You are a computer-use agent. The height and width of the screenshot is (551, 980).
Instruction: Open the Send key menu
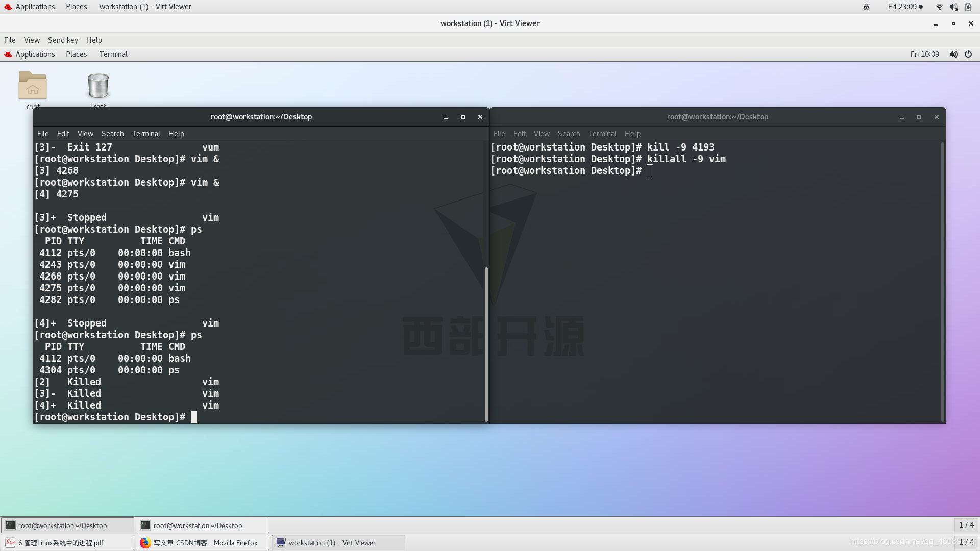[63, 40]
